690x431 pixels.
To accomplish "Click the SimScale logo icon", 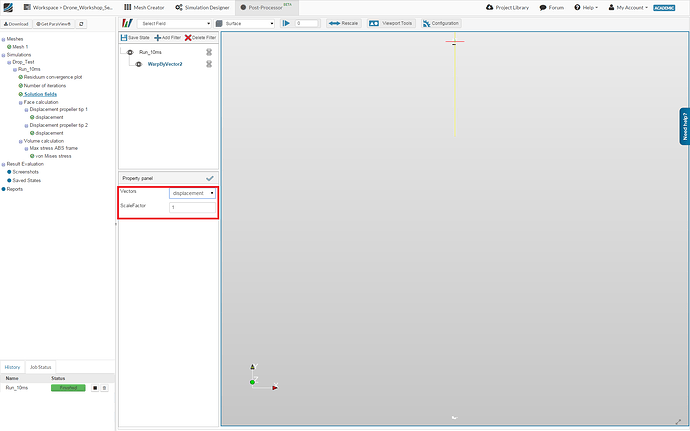I will (x=8, y=7).
